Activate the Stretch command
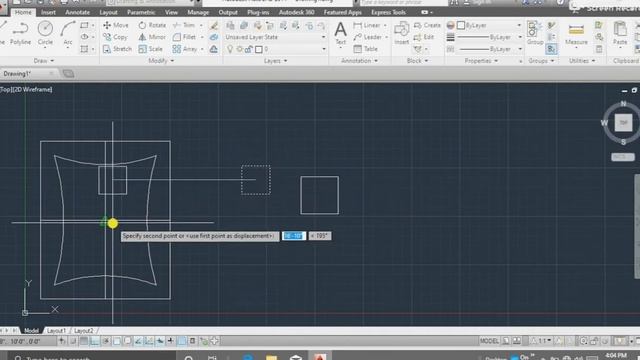 click(117, 49)
